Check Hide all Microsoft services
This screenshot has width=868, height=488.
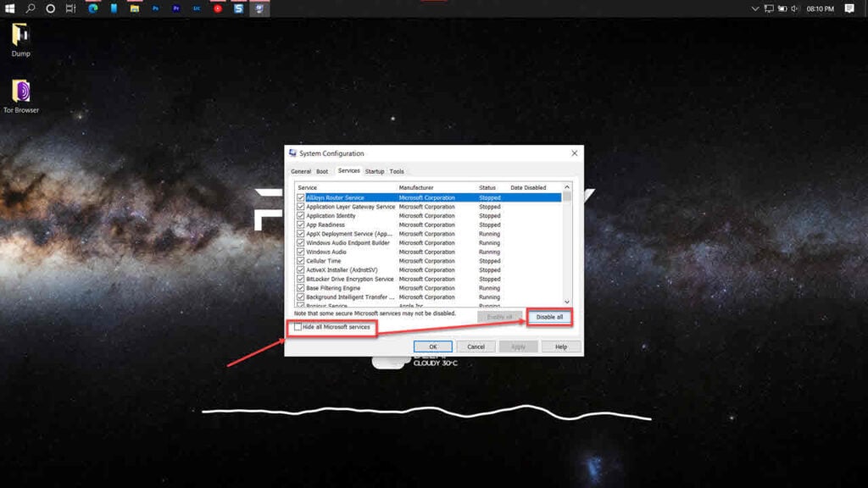click(x=298, y=327)
